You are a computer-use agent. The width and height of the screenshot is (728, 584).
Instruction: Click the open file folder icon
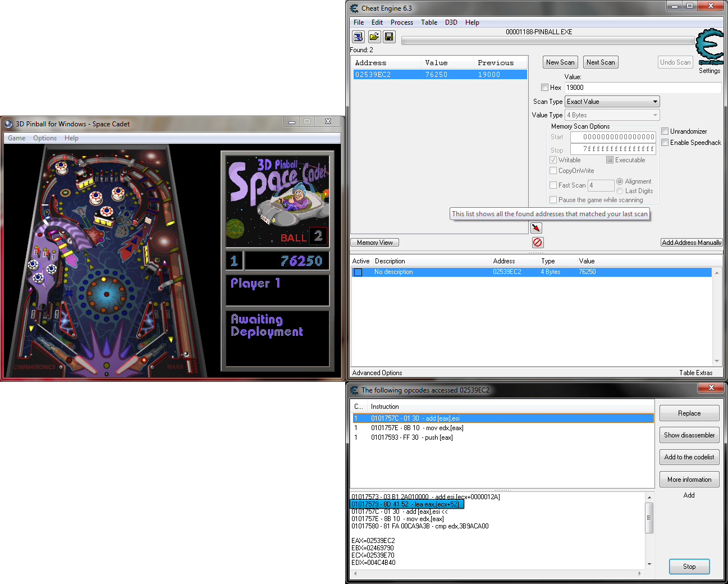click(374, 37)
